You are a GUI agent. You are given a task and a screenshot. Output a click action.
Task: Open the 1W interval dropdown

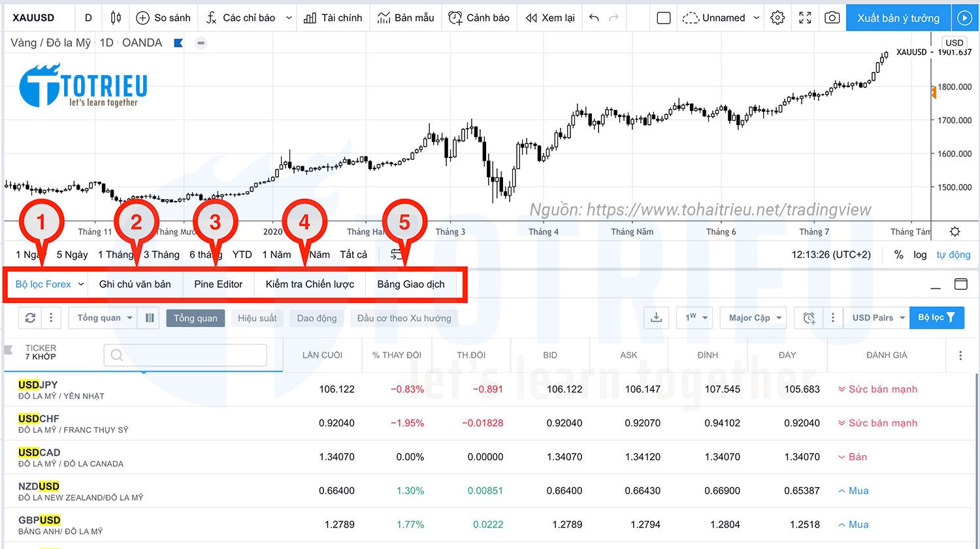(x=693, y=318)
